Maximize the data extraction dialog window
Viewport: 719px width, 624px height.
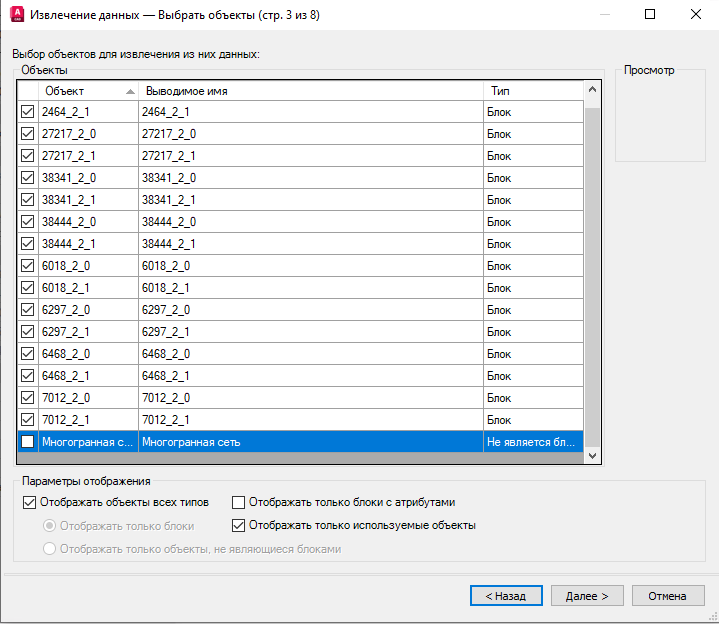coord(650,14)
